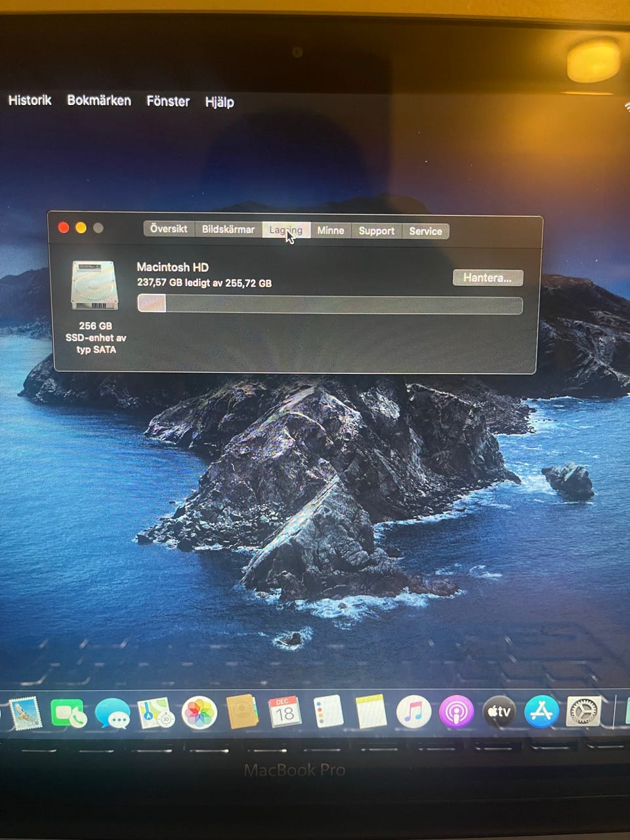Click the Hantera... button
This screenshot has height=840, width=630.
[488, 278]
